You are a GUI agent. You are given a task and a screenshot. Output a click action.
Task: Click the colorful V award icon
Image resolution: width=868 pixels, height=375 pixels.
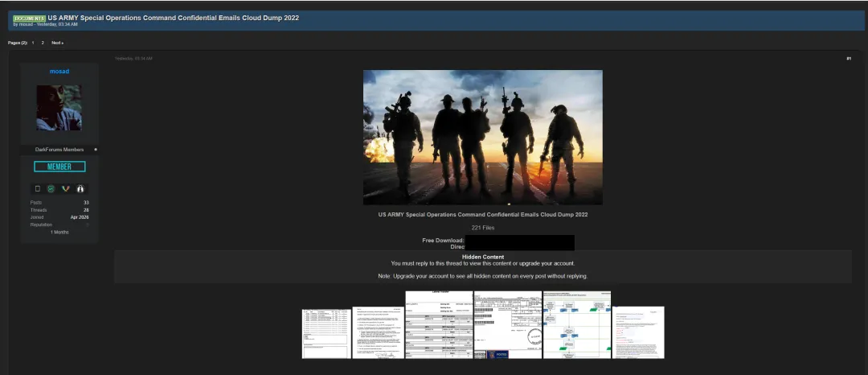point(66,189)
